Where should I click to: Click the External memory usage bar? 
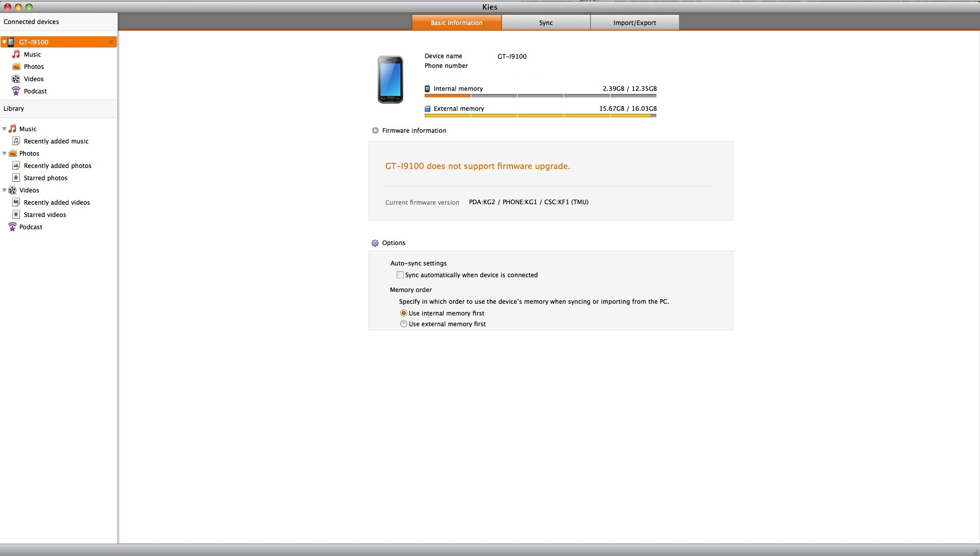click(x=541, y=115)
